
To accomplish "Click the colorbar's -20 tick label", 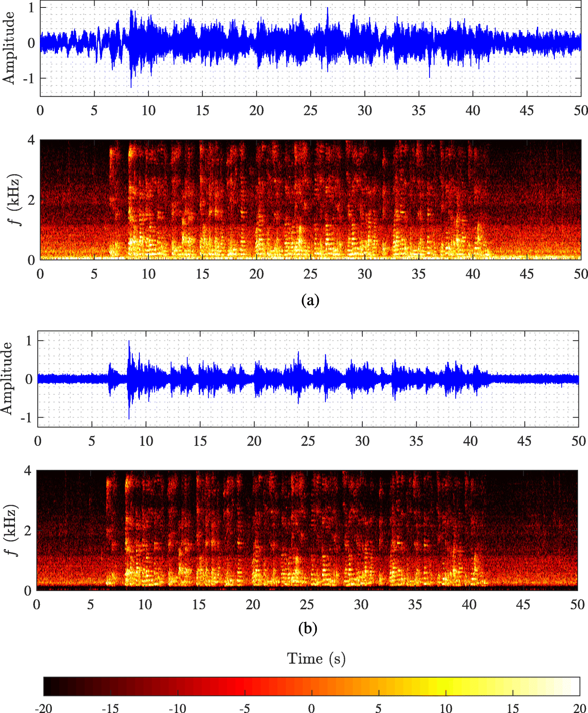I will (x=44, y=708).
